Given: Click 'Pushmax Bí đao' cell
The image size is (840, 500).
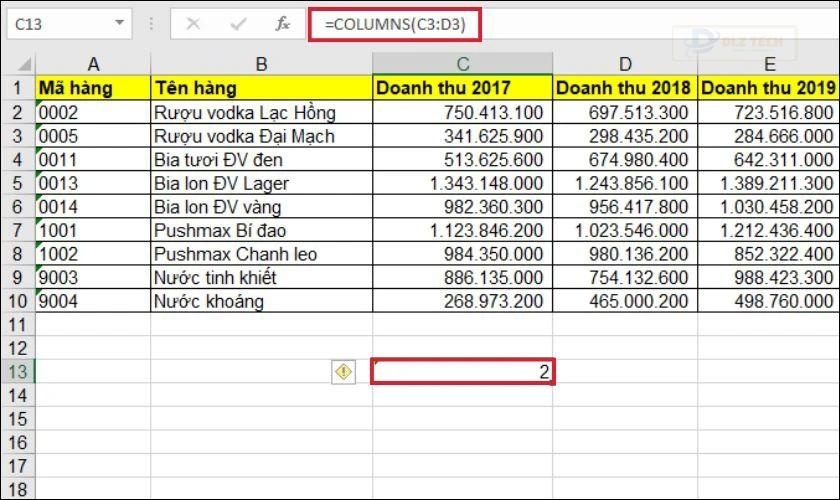Looking at the screenshot, I should (261, 230).
